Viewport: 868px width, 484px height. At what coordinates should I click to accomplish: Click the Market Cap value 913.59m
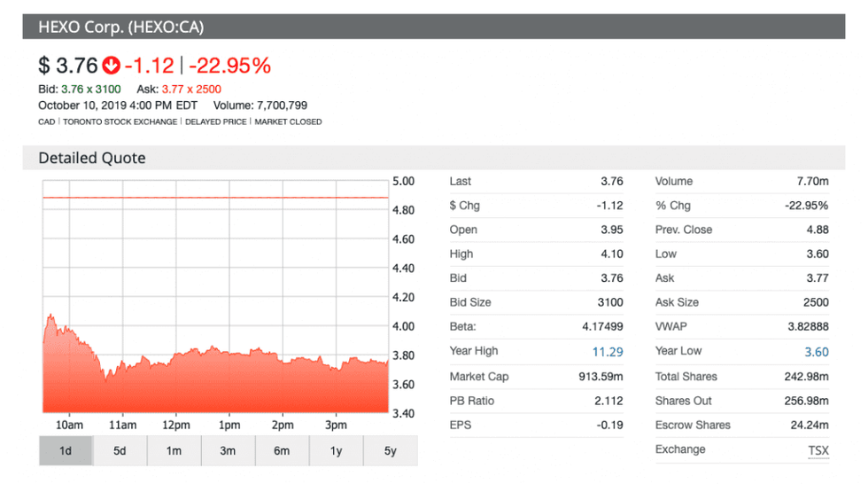click(600, 377)
